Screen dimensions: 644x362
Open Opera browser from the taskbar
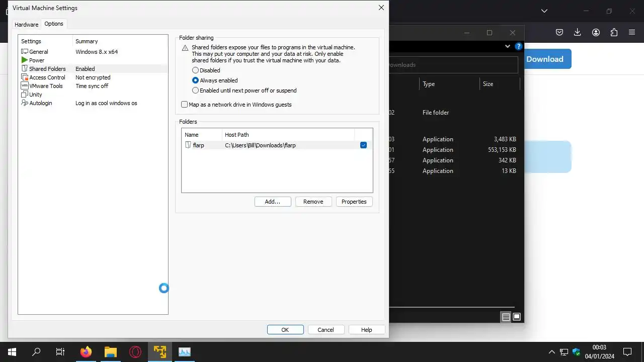click(x=135, y=352)
